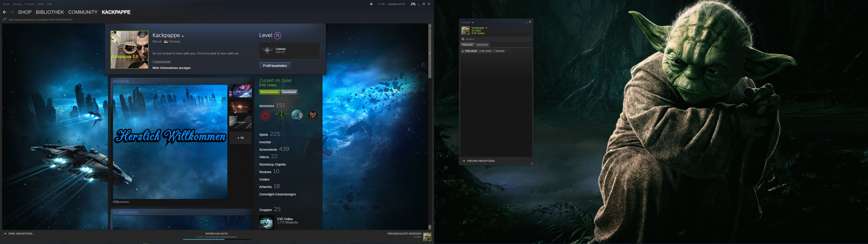Open the Greenlight-Einsendungen link
The height and width of the screenshot is (244, 868).
(278, 195)
